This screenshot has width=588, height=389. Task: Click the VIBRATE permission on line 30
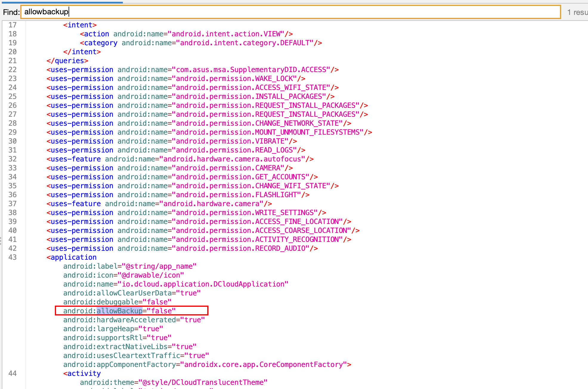pos(172,141)
